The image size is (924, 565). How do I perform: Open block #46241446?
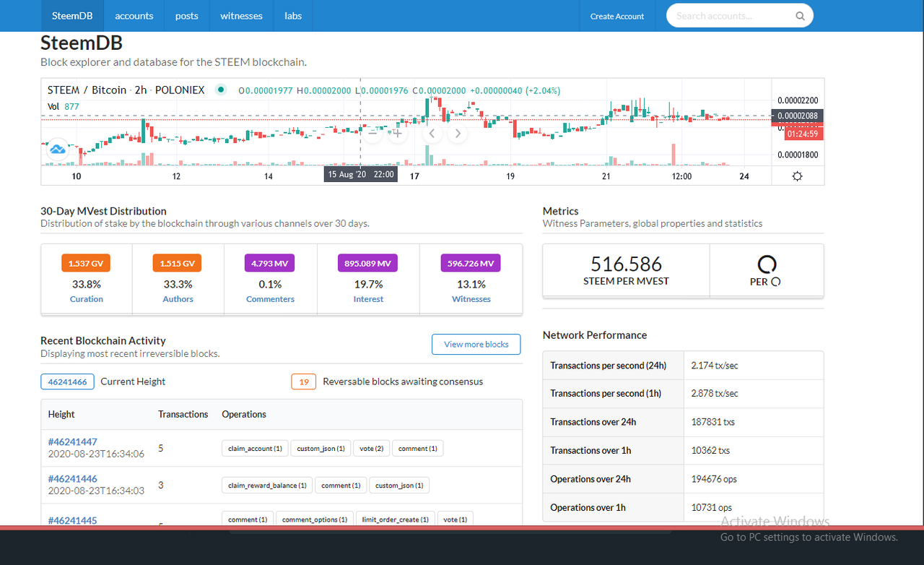(x=72, y=479)
